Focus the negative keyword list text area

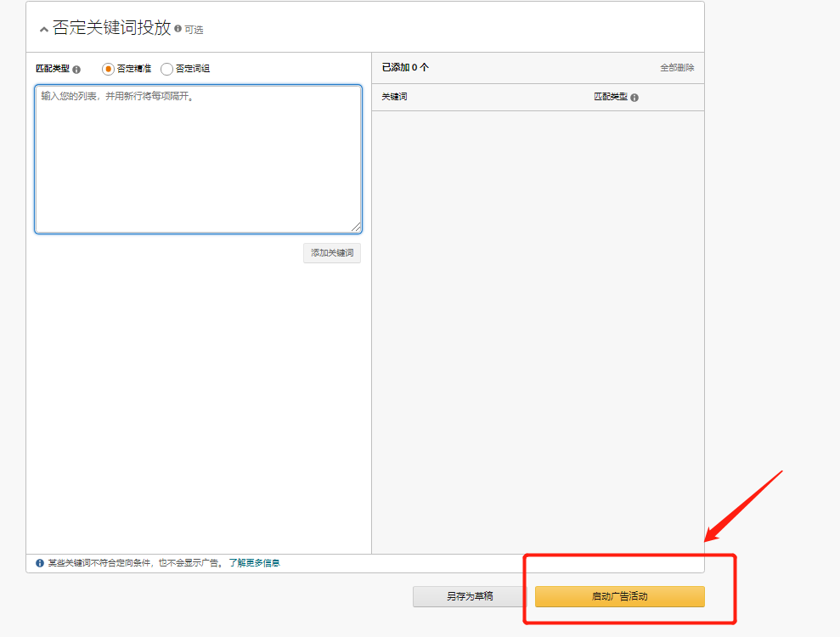(198, 159)
